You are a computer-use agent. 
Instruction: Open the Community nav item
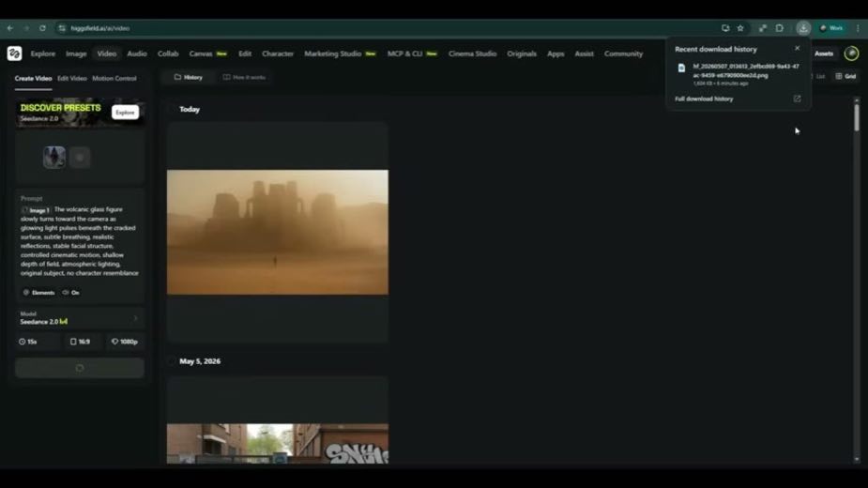coord(623,53)
